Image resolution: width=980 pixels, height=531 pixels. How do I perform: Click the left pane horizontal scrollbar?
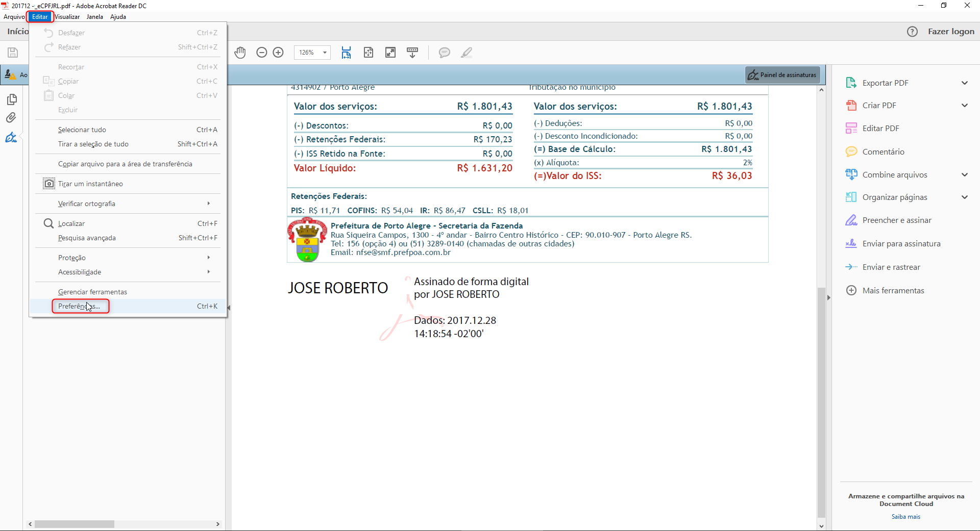[x=74, y=524]
